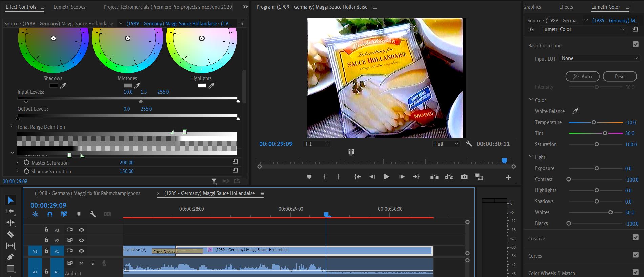Viewport: 644px width, 277px height.
Task: Hide track V3 with eye icon
Action: click(81, 230)
